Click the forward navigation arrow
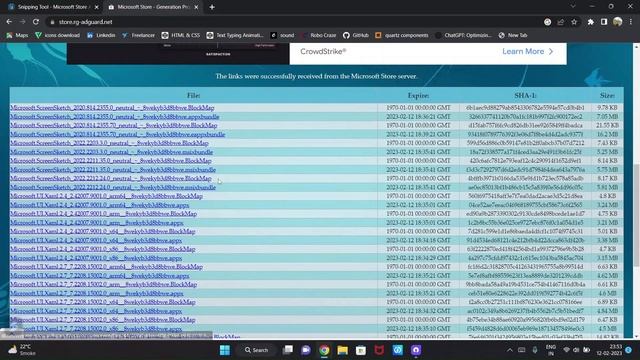 pos(22,22)
